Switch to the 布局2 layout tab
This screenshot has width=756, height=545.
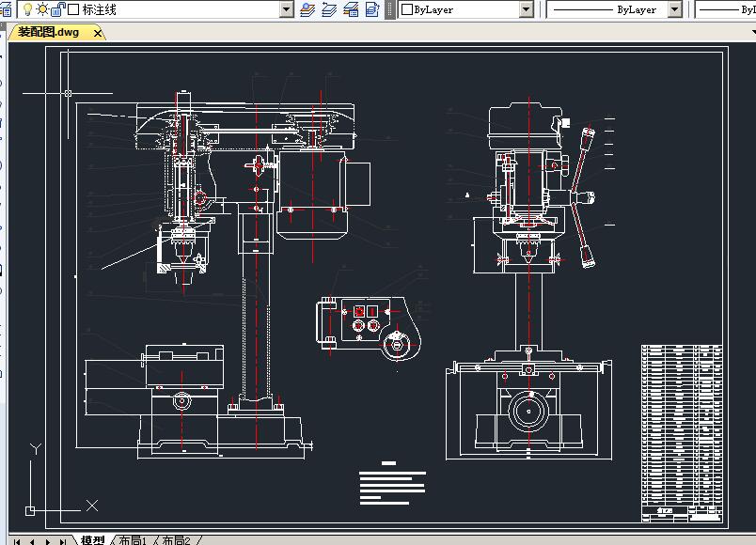[x=176, y=540]
